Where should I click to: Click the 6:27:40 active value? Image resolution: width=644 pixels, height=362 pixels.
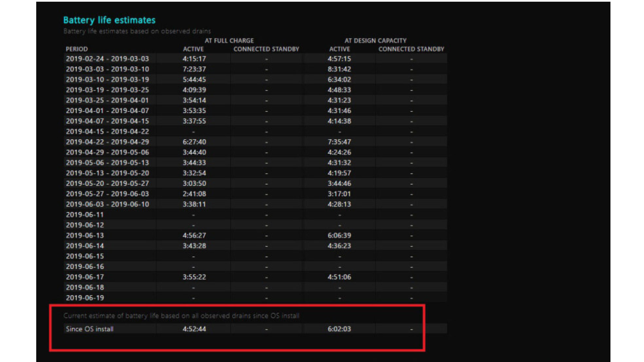pos(194,142)
